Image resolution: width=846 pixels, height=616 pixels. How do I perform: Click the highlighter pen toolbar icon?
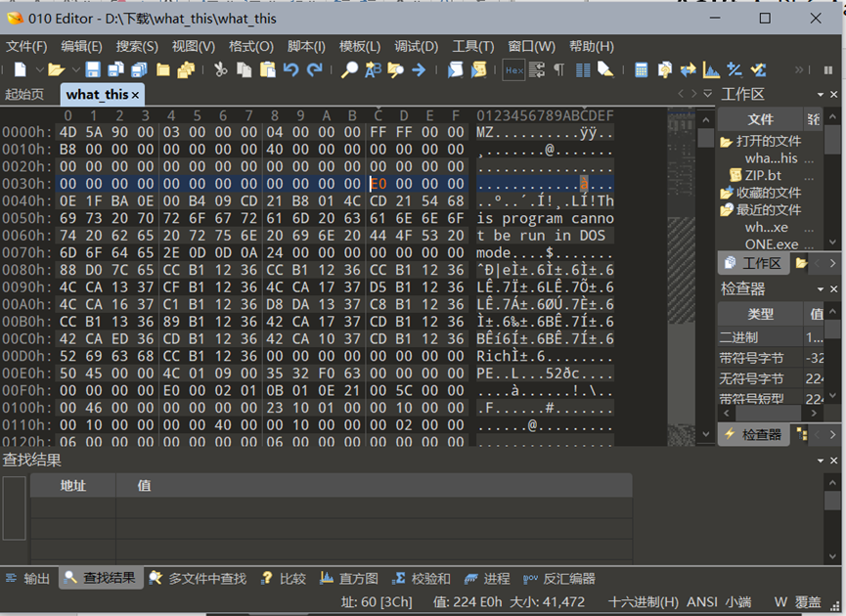click(606, 69)
